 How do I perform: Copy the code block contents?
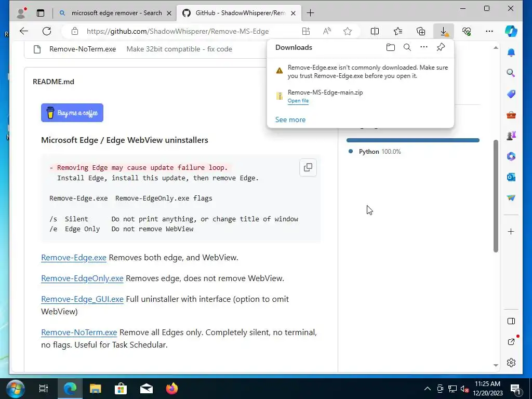click(308, 167)
